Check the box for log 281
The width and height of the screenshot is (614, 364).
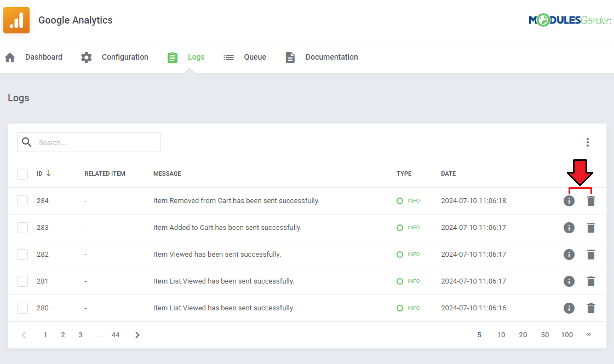click(x=22, y=281)
